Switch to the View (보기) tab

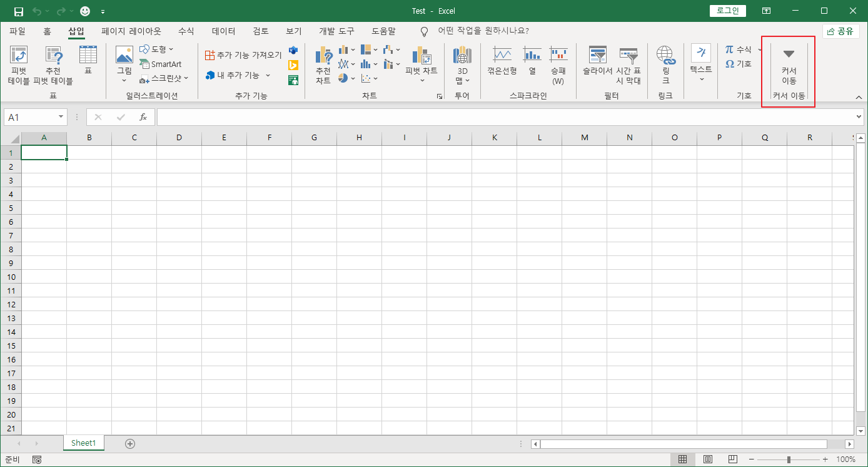tap(294, 31)
